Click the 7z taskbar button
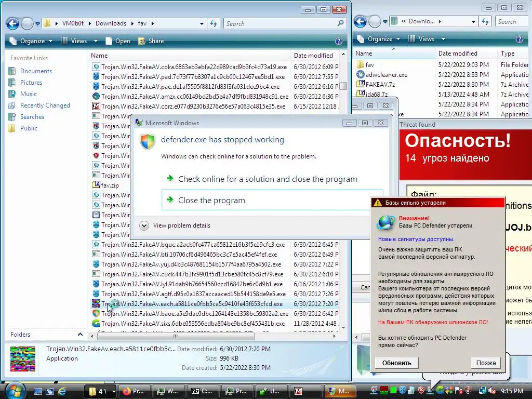532x399 pixels. (x=203, y=391)
